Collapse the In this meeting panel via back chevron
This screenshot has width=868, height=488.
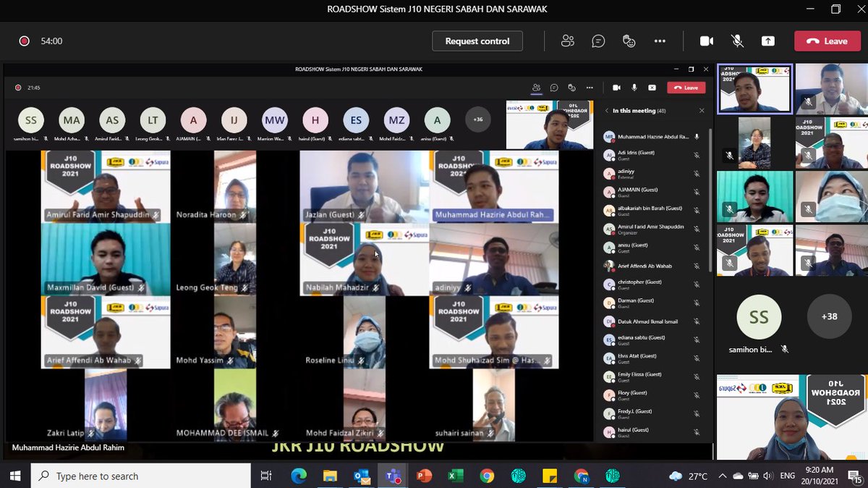click(606, 110)
